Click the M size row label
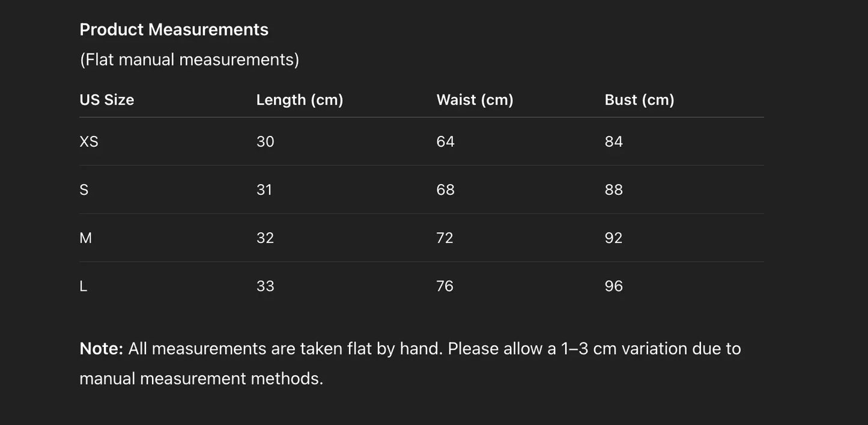This screenshot has width=868, height=425. coord(86,238)
